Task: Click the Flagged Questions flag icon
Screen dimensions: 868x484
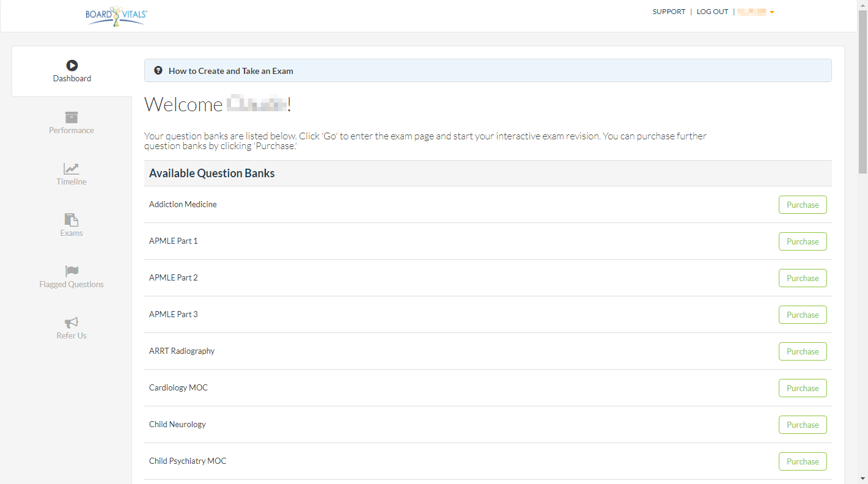Action: 72,271
